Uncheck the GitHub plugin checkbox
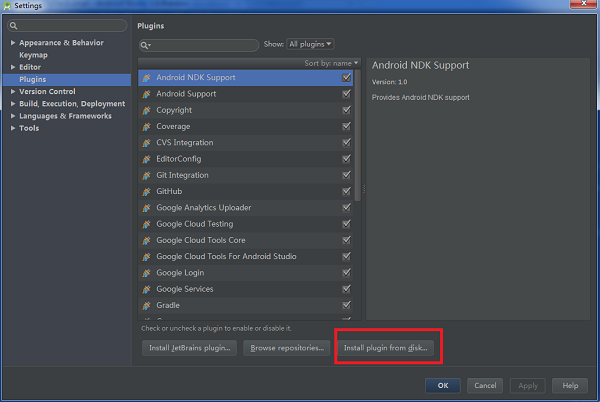 pyautogui.click(x=346, y=191)
